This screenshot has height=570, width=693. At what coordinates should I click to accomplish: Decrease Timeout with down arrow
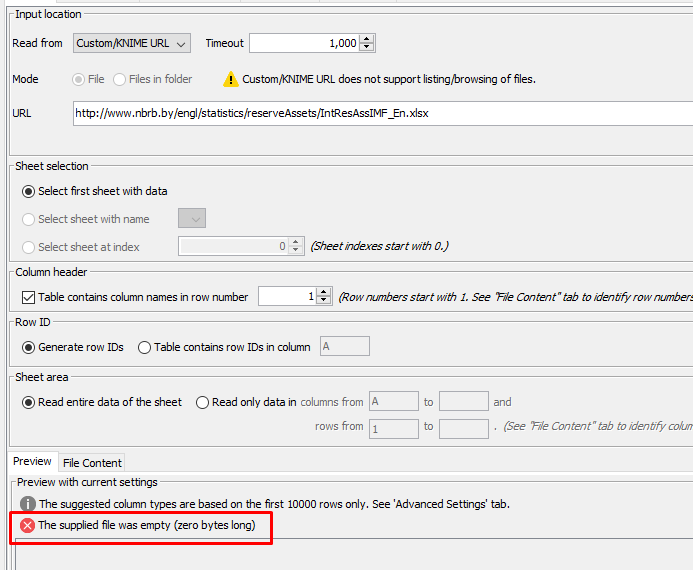pos(367,48)
